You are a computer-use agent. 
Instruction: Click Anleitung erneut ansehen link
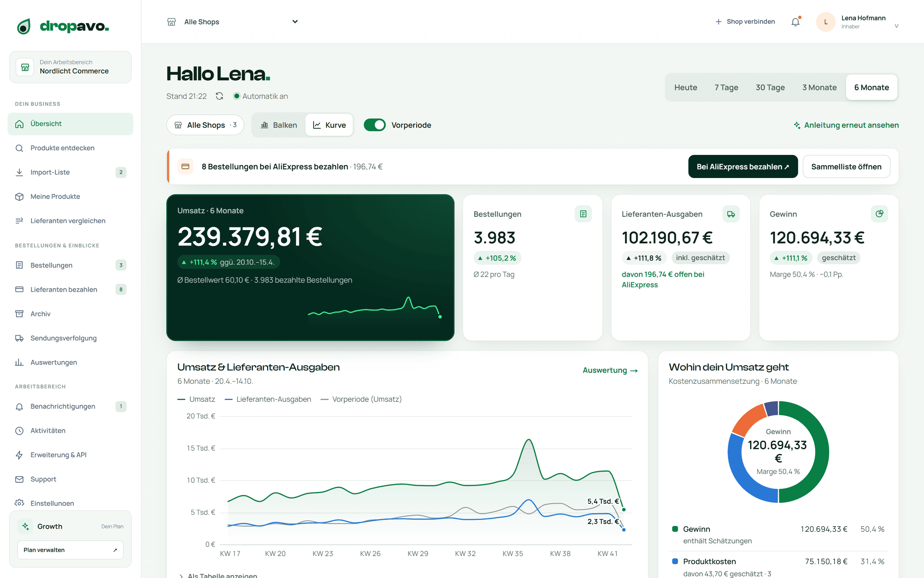pyautogui.click(x=846, y=125)
